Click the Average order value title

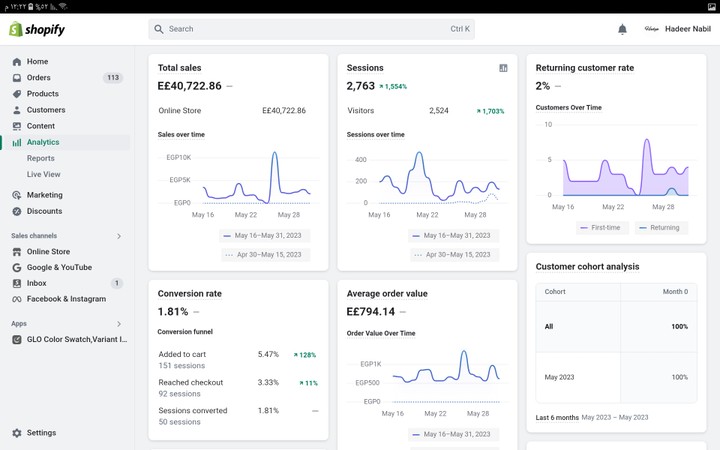[x=387, y=293]
